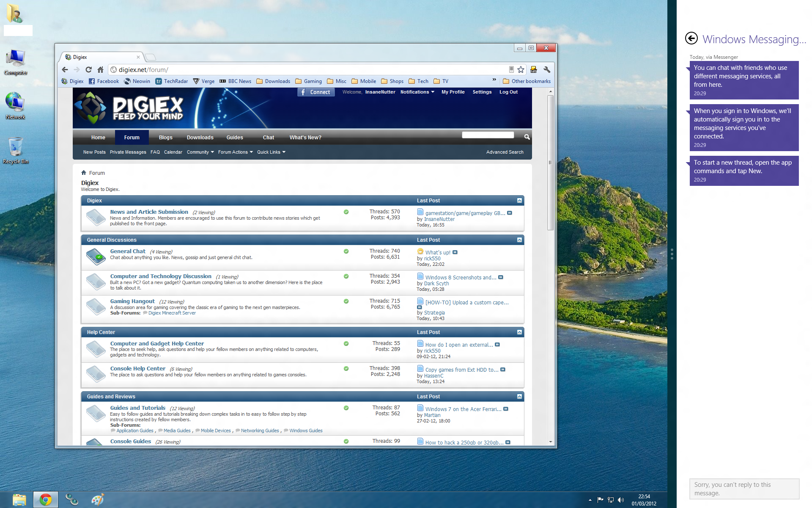Open a new Chrome tab
This screenshot has height=508, width=812.
point(151,57)
